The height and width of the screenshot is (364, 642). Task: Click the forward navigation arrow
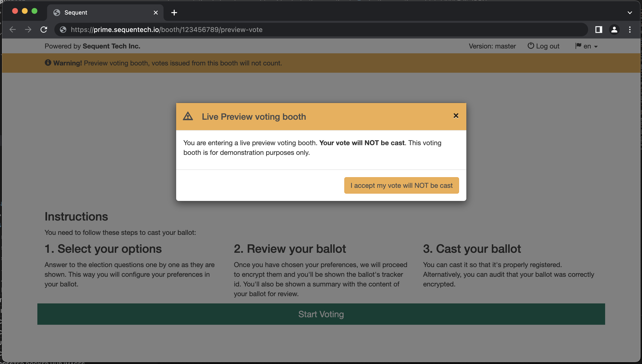(x=27, y=30)
